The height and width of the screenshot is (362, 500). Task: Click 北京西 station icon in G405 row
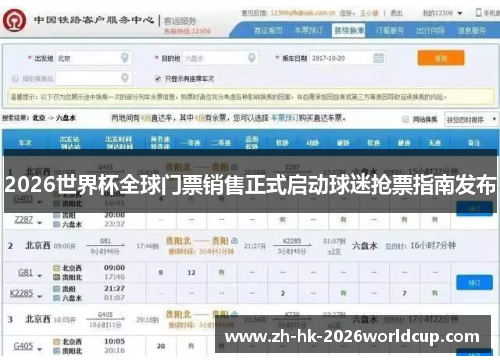57,342
